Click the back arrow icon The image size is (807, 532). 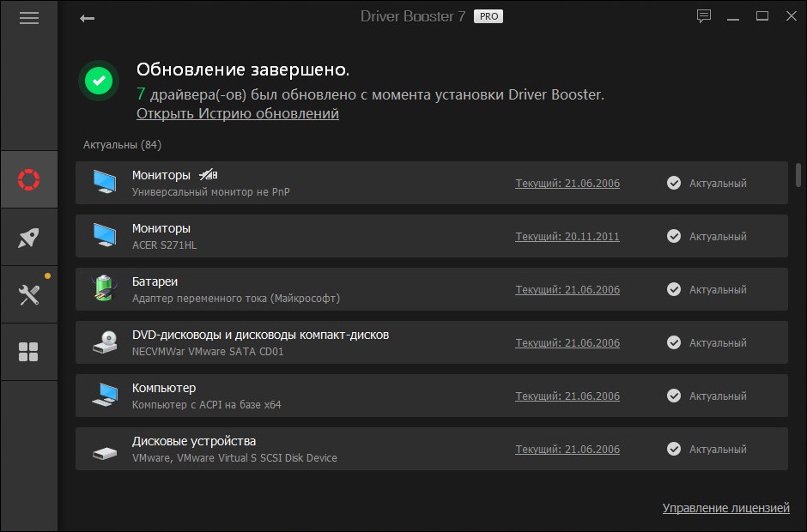(x=87, y=18)
